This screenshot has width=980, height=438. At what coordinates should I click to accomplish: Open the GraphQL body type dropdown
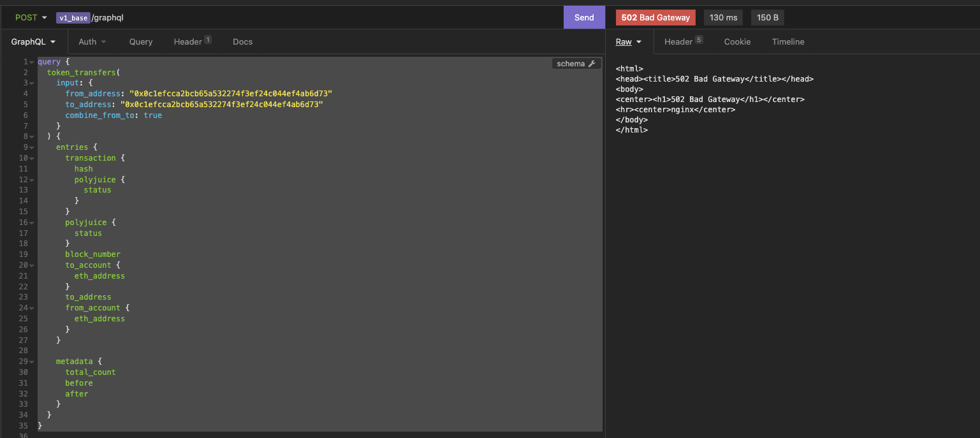point(33,41)
